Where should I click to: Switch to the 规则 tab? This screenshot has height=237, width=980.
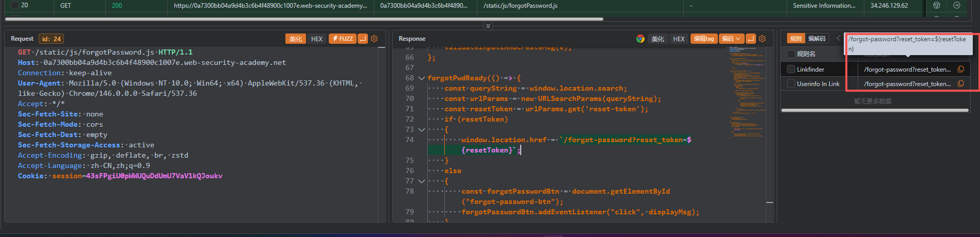[x=796, y=39]
